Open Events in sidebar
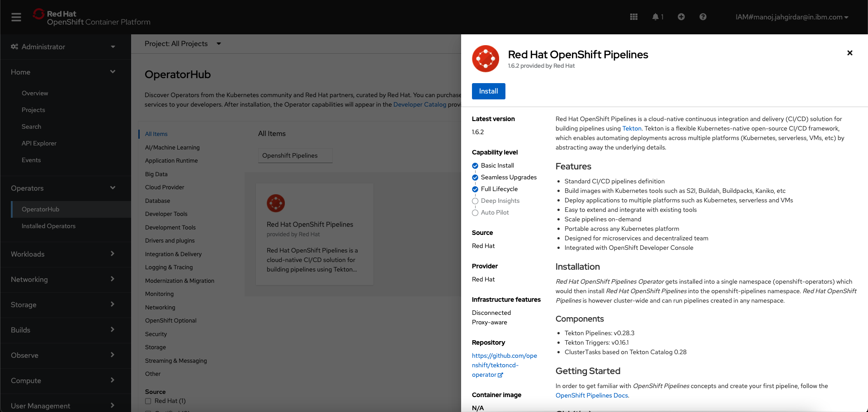This screenshot has height=412, width=868. coord(31,160)
